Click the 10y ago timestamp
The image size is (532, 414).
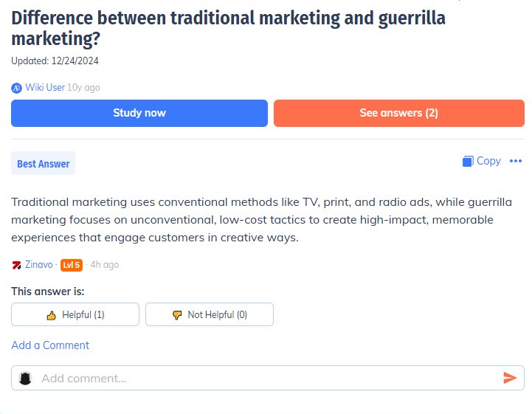[83, 88]
